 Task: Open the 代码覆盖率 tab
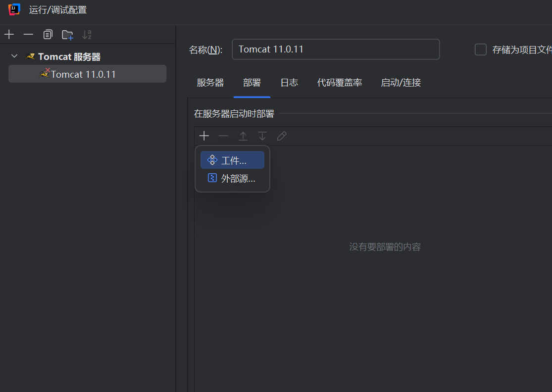339,83
